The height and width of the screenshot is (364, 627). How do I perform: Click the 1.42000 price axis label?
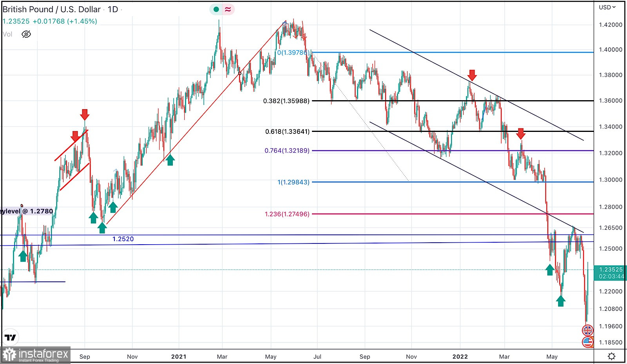[611, 25]
